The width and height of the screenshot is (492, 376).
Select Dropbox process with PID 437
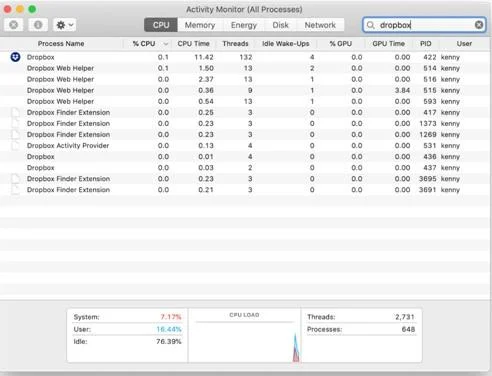pos(245,168)
